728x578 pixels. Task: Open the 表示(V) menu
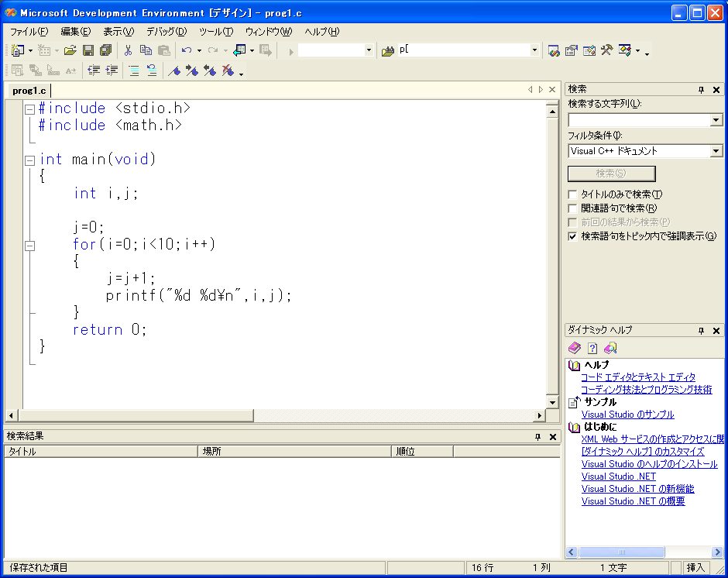pyautogui.click(x=118, y=32)
